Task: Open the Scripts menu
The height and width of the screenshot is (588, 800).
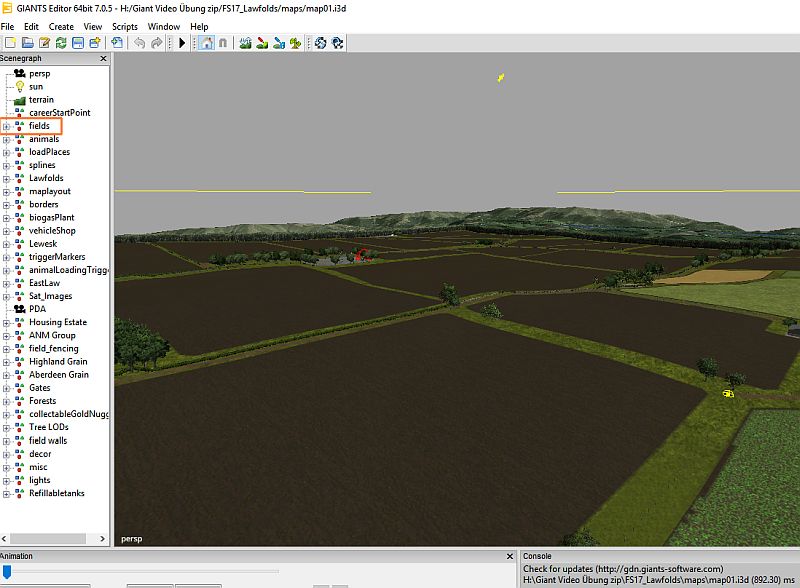Action: [x=125, y=26]
